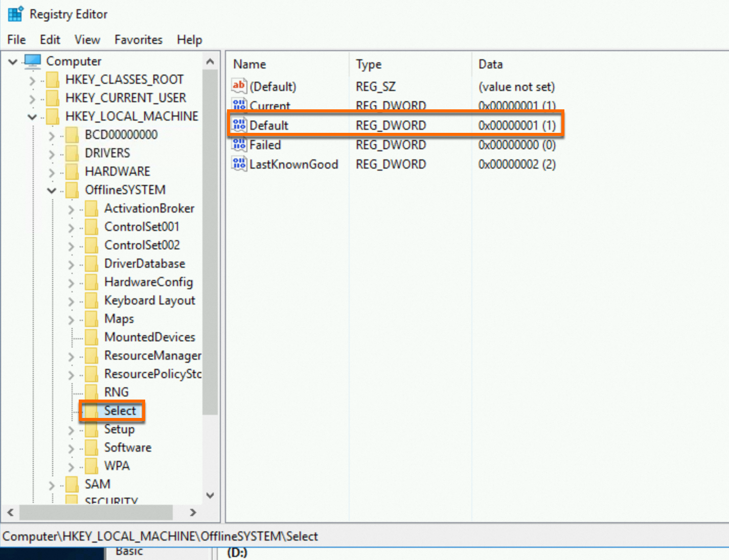729x560 pixels.
Task: Select the ResourcePolicyStore key
Action: (153, 374)
